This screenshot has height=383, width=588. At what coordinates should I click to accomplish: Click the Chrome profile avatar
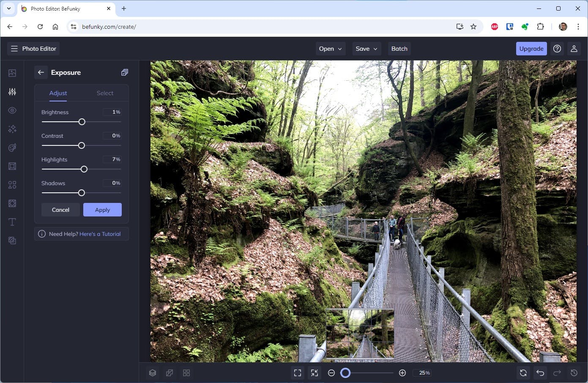click(x=563, y=27)
